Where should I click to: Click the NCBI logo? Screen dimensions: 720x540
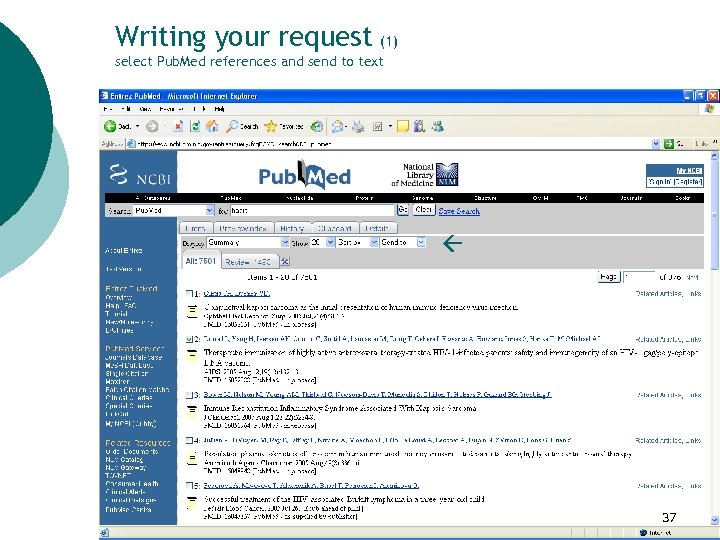point(140,176)
